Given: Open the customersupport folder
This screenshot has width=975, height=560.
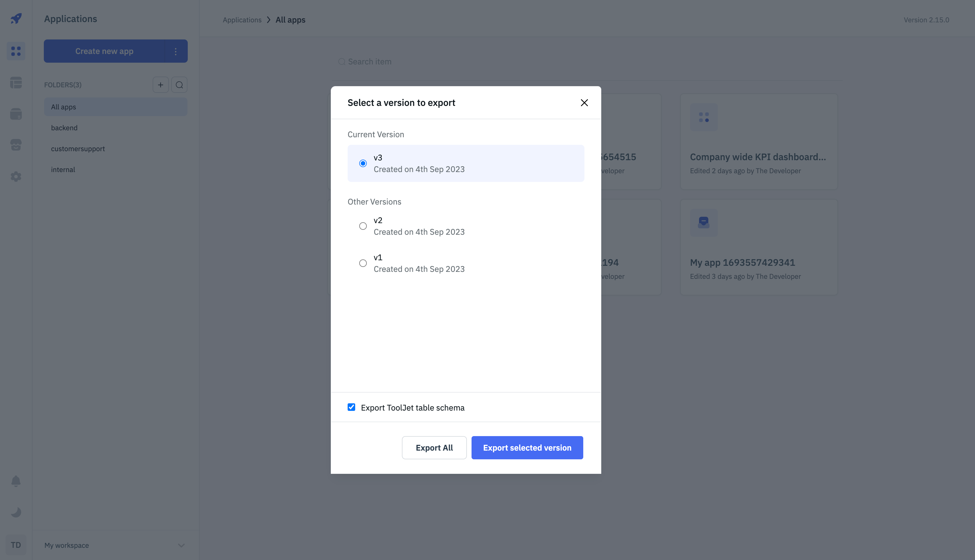Looking at the screenshot, I should click(78, 149).
